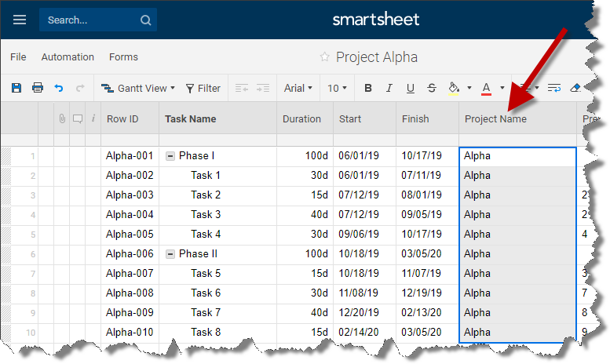
Task: Click the Task 8 cell
Action: pyautogui.click(x=218, y=333)
